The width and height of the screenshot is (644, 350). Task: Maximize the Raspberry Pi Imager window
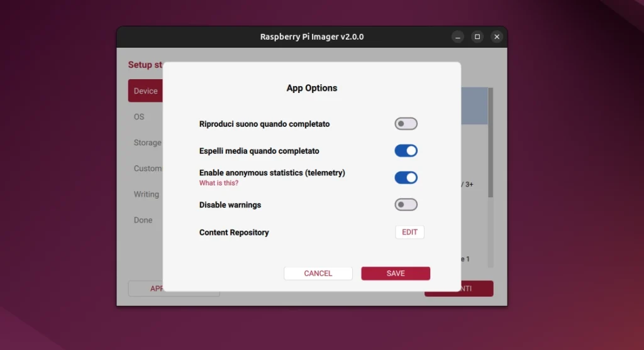tap(477, 37)
